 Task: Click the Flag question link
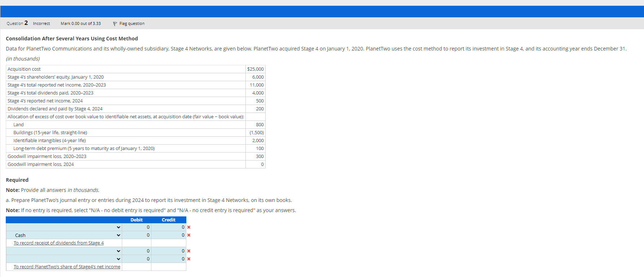click(132, 23)
